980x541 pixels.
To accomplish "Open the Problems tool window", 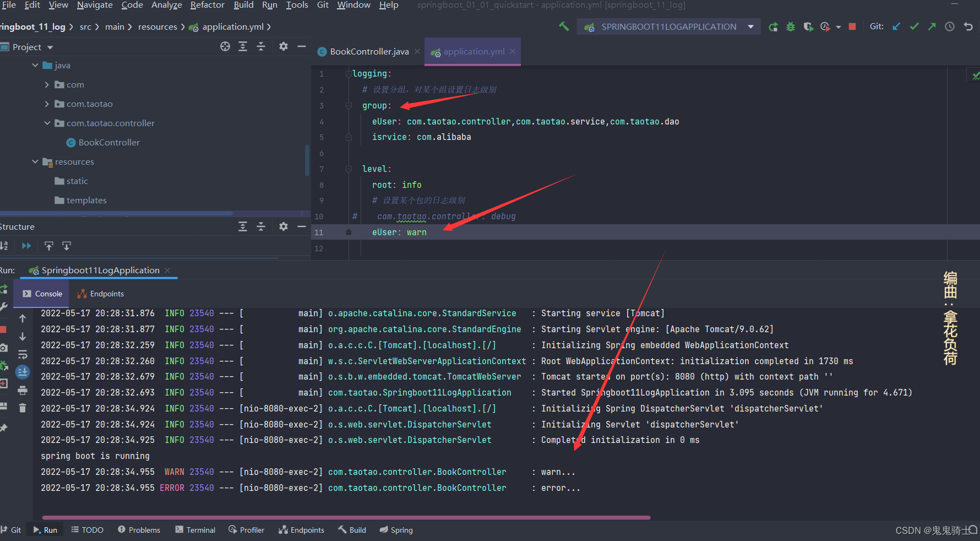I will (x=139, y=530).
